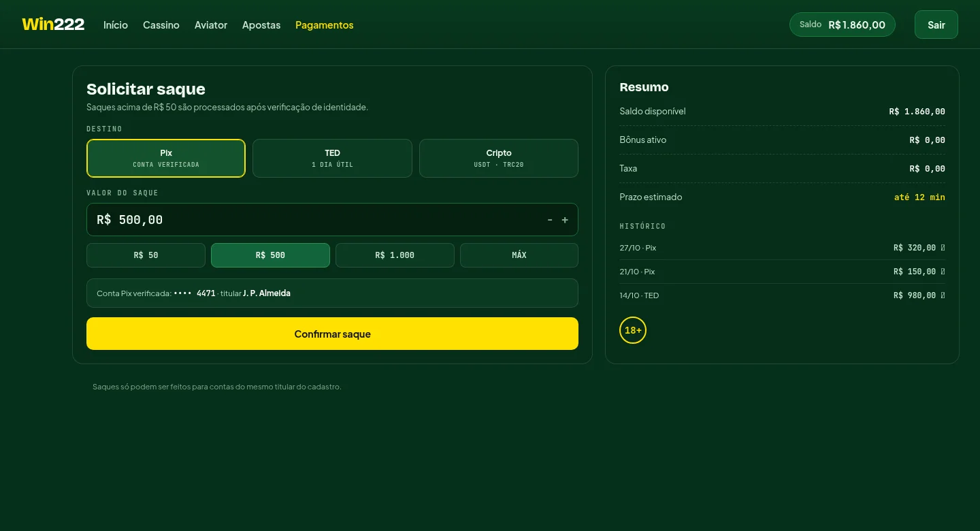Select the 27/10 · Pix history row
Image resolution: width=980 pixels, height=531 pixels.
point(782,248)
